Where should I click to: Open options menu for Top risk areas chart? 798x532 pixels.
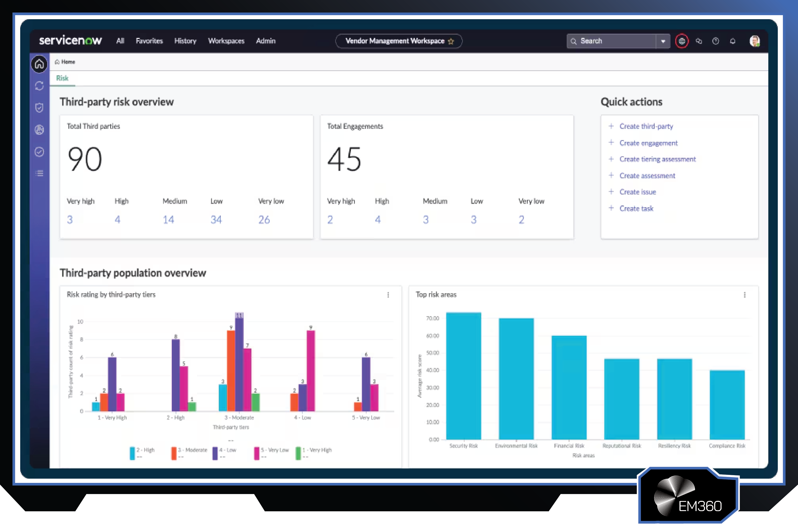pyautogui.click(x=745, y=295)
